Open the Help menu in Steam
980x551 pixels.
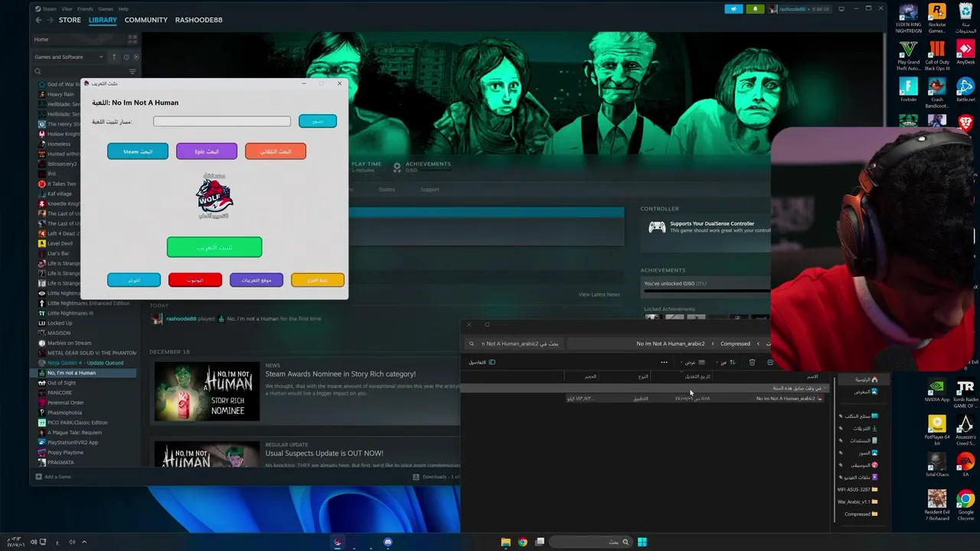[123, 9]
